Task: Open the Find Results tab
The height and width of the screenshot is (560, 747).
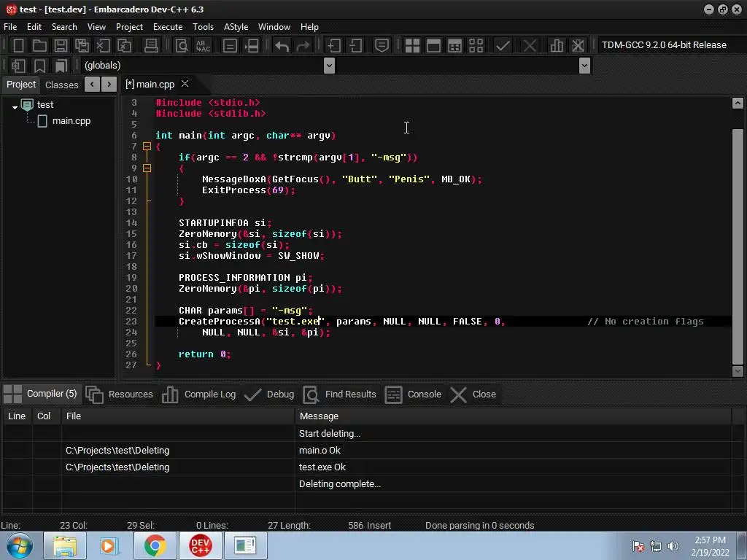Action: 340,394
